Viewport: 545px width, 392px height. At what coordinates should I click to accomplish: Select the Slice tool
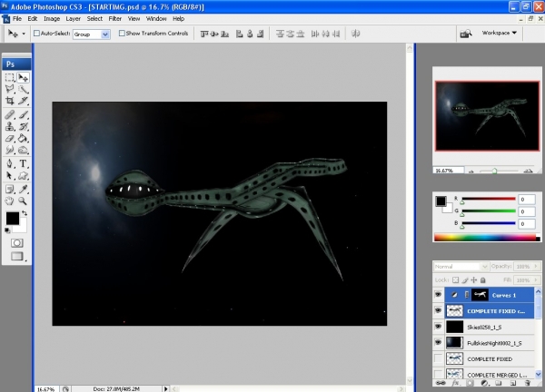23,101
